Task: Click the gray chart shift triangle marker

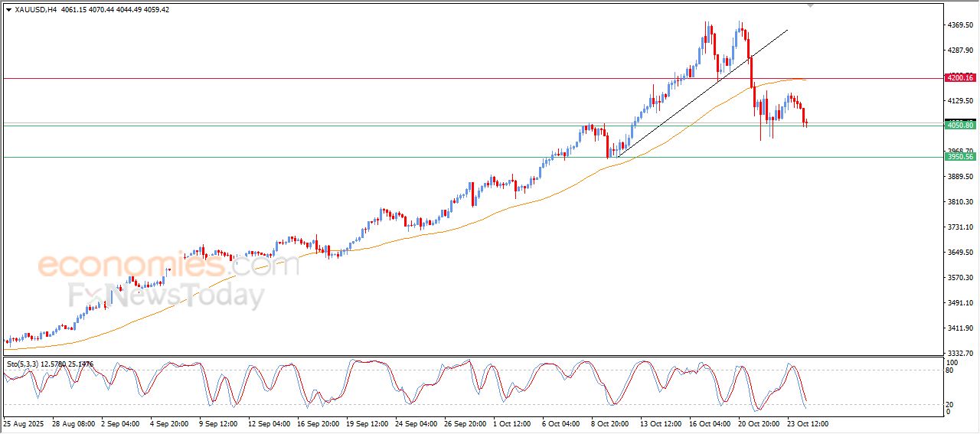Action: [811, 5]
